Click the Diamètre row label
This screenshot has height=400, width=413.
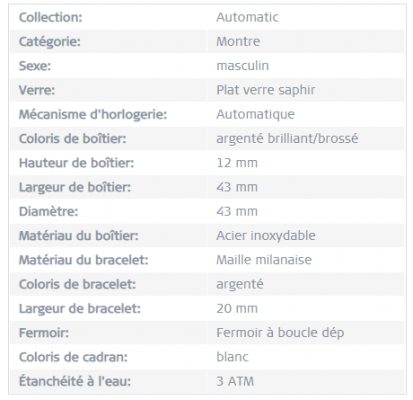coord(48,212)
